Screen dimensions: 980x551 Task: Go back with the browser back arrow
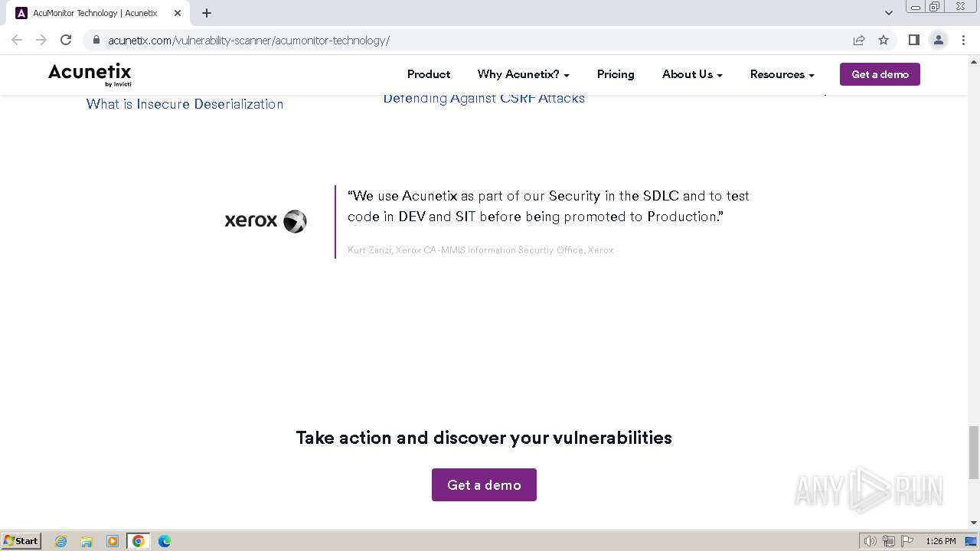(x=17, y=40)
